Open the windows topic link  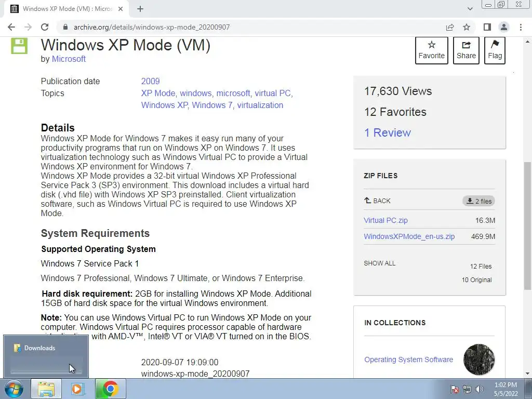pos(196,94)
